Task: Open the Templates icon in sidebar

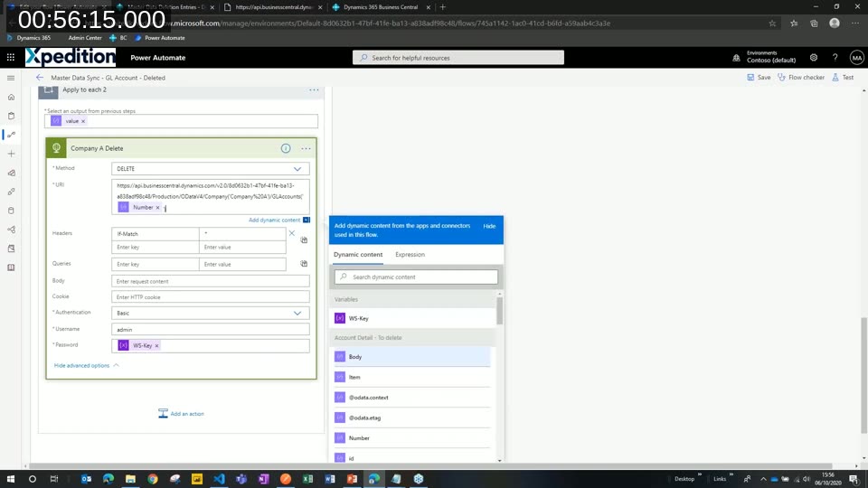Action: click(x=11, y=174)
